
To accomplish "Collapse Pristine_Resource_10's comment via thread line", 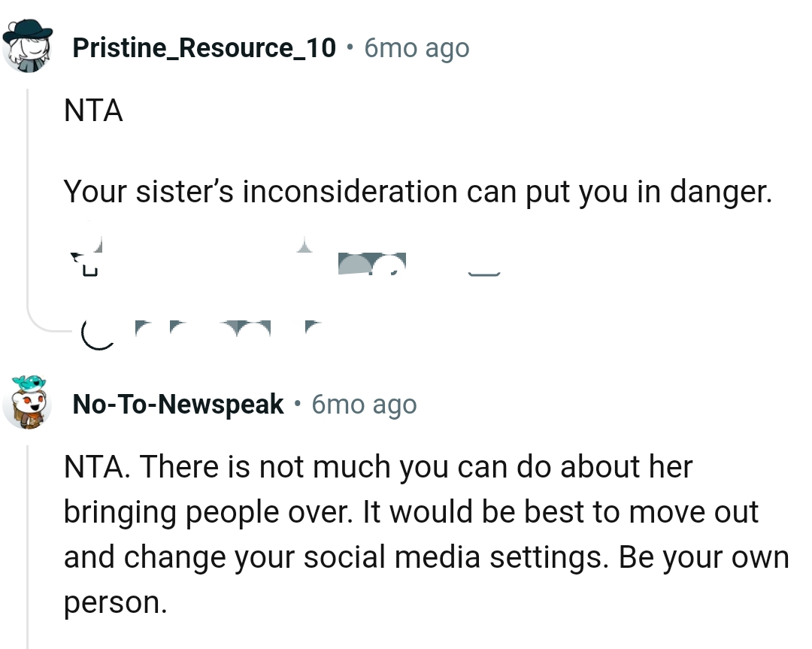I will click(28, 188).
